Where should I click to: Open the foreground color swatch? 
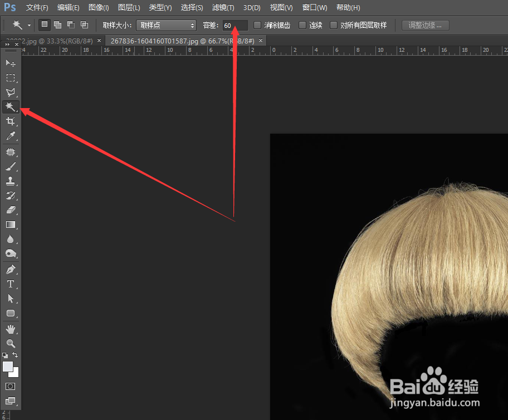[x=8, y=367]
